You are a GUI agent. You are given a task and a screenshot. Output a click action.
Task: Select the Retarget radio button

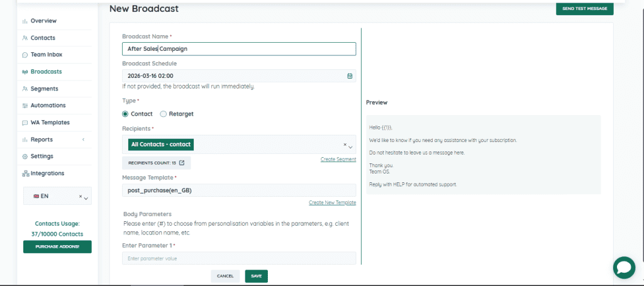[164, 114]
